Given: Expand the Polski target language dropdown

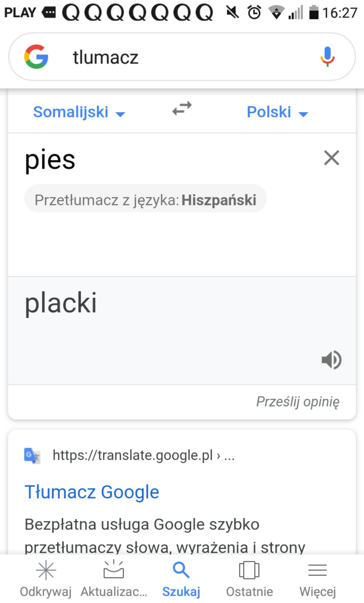Looking at the screenshot, I should (x=277, y=112).
